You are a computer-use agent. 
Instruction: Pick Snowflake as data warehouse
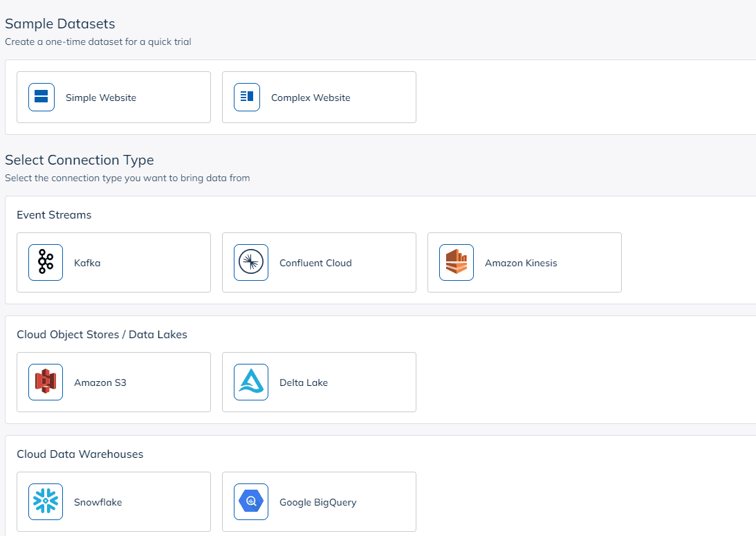[x=113, y=501]
